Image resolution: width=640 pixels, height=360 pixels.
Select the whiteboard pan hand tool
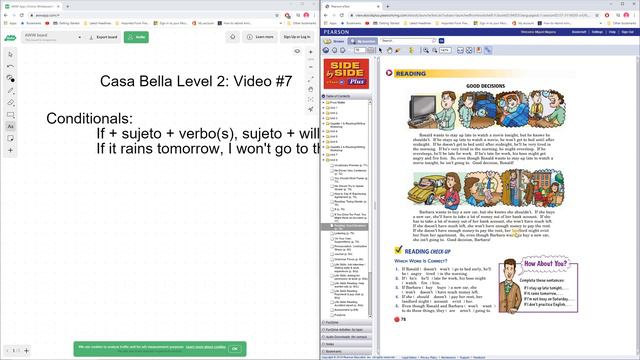[x=311, y=89]
